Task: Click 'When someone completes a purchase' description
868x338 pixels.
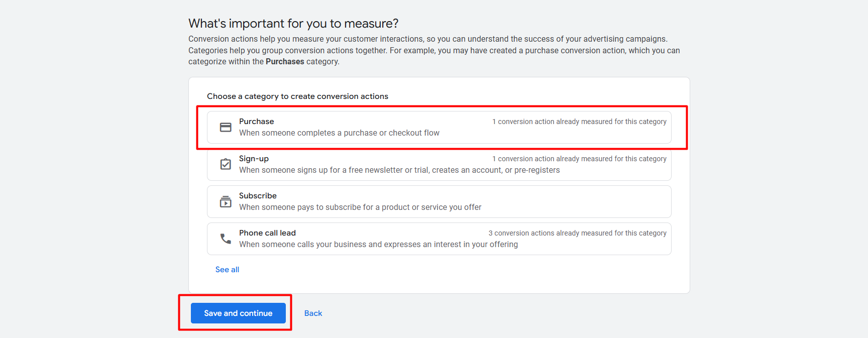Action: pos(339,133)
